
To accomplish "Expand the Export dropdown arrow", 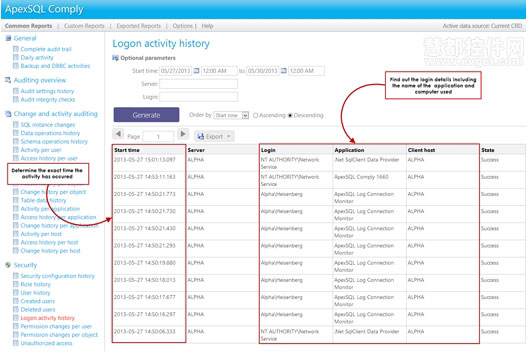I will tap(228, 136).
